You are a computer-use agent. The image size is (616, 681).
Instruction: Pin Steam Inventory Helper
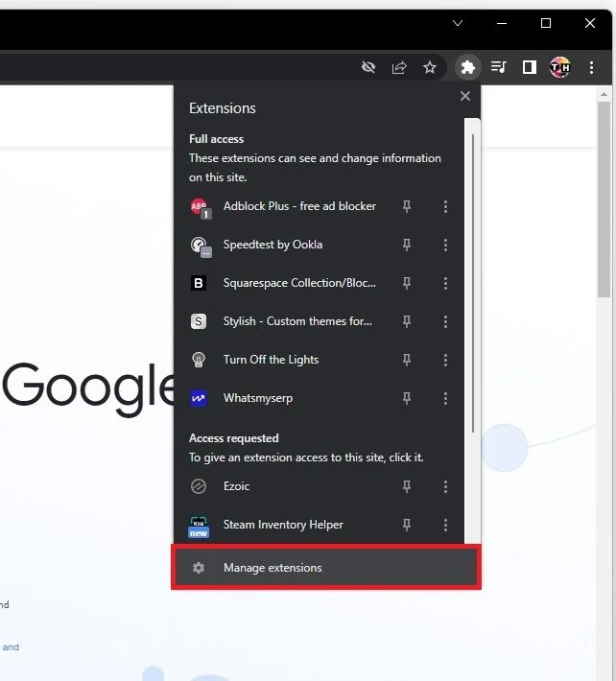tap(407, 525)
